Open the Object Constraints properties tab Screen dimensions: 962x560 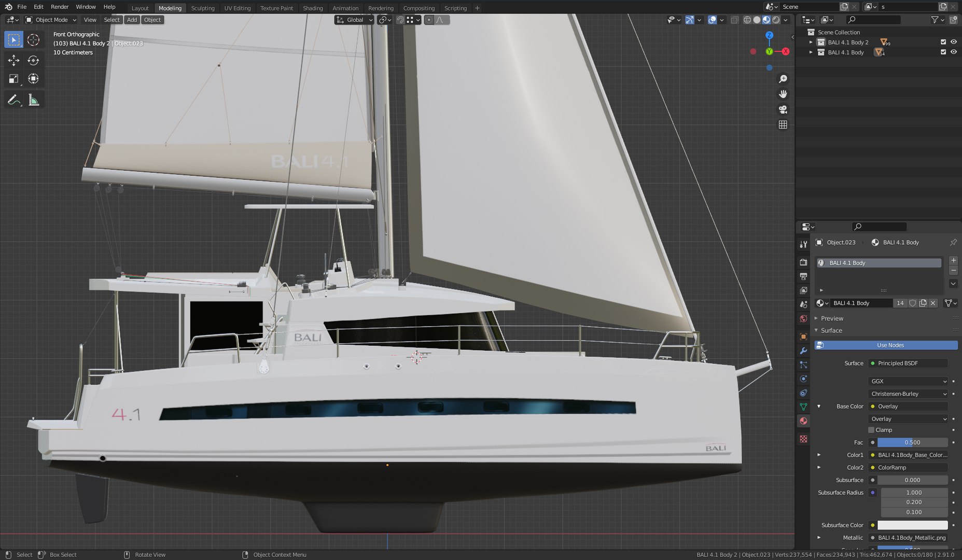[803, 393]
